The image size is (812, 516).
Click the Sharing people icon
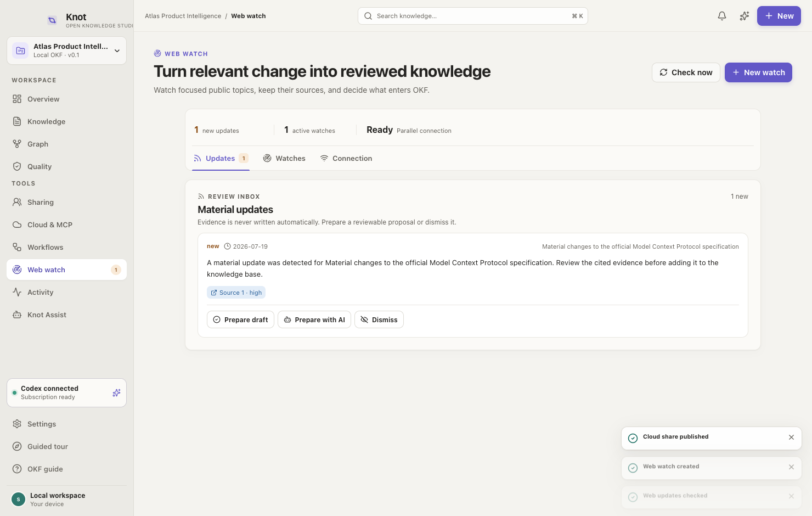tap(17, 202)
